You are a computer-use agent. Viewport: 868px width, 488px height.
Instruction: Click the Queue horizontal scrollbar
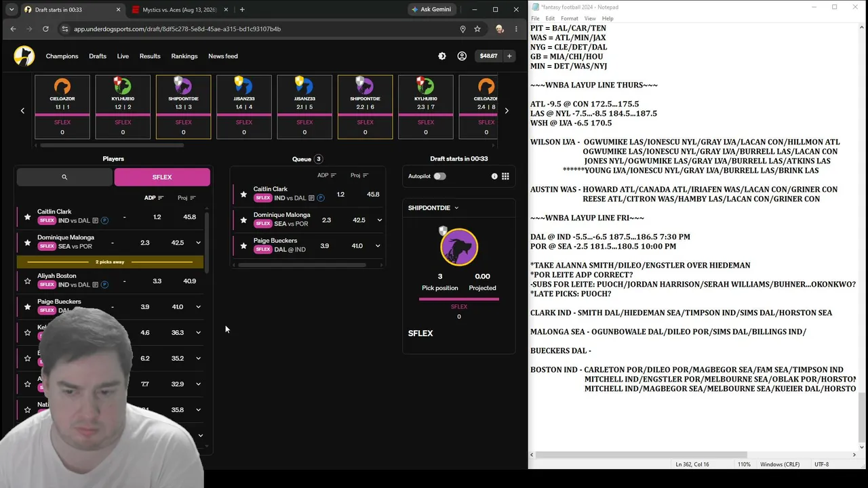[302, 264]
